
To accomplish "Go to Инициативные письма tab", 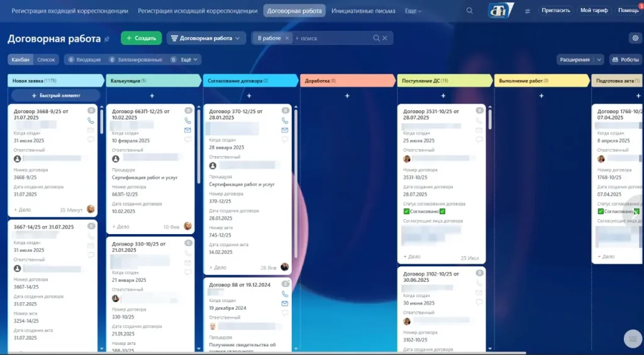I will pos(364,11).
